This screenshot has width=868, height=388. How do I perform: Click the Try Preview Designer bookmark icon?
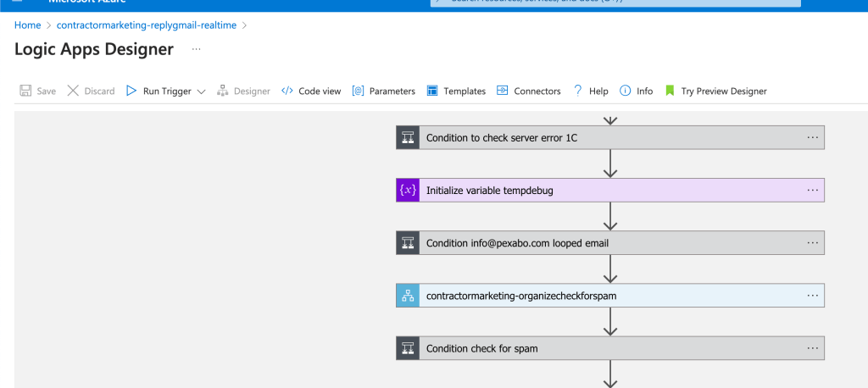point(670,91)
